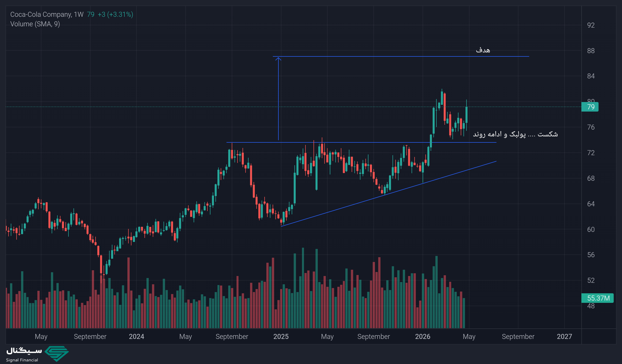This screenshot has height=364, width=622.
Task: Click the 88 price axis label
Action: [591, 51]
